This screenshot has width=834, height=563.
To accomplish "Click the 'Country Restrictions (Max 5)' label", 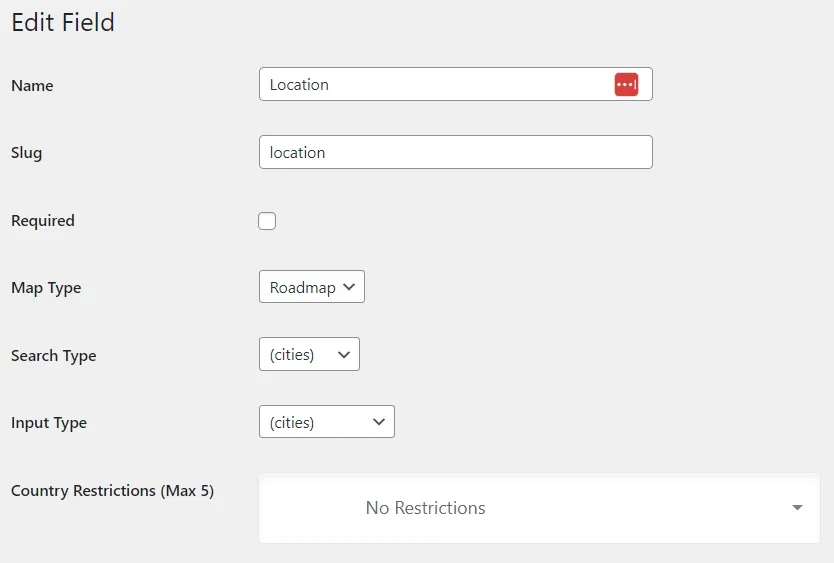I will [x=113, y=491].
